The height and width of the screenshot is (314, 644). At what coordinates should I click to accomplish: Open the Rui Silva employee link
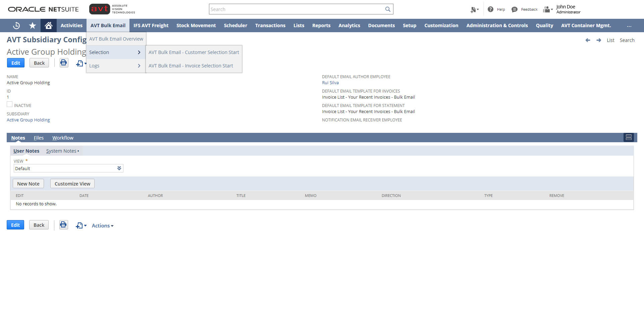[330, 83]
